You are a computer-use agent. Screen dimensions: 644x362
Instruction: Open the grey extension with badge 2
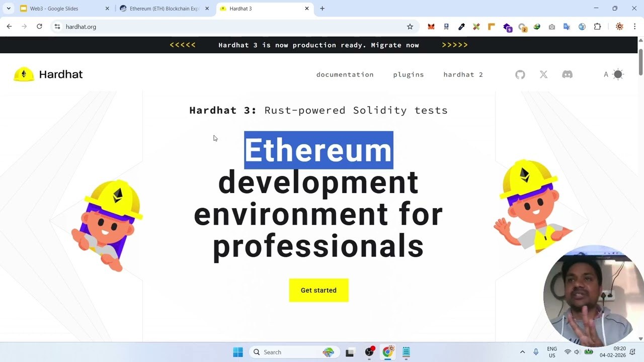(522, 27)
